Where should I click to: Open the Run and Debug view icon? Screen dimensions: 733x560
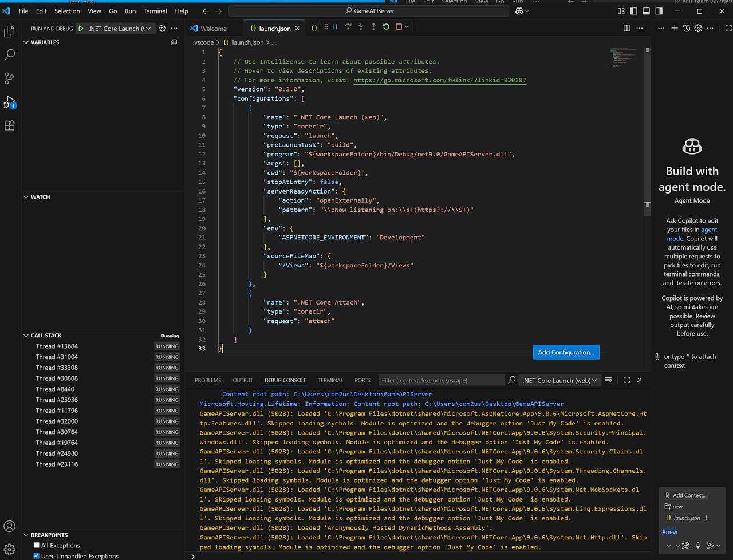pos(10,102)
